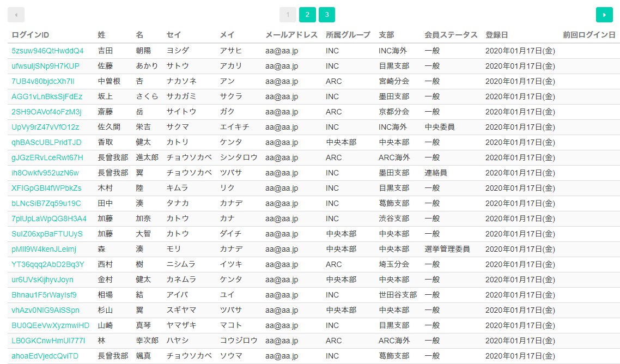Select the given name cell 幸次郎
620x364 pixels.
[x=147, y=341]
